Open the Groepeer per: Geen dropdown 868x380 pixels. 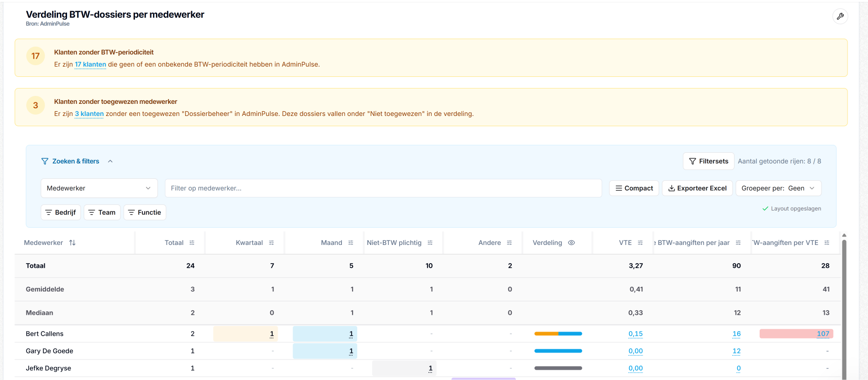[x=778, y=188]
